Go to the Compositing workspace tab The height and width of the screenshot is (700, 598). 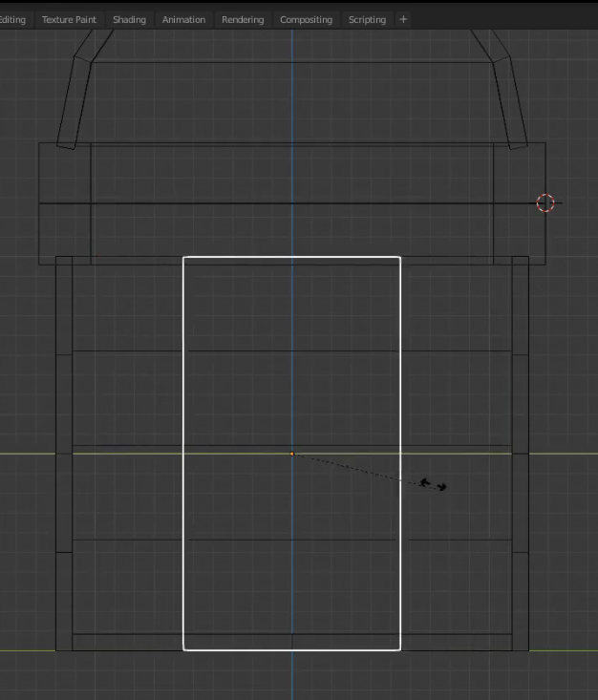(306, 20)
